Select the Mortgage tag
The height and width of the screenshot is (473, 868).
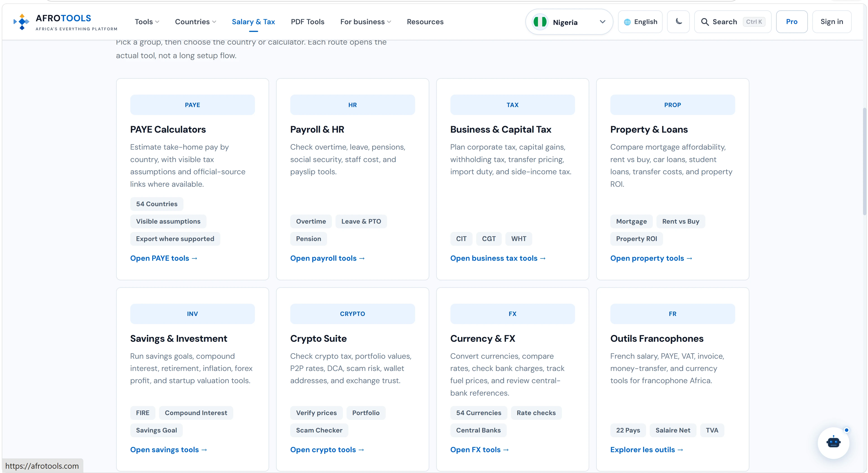631,222
